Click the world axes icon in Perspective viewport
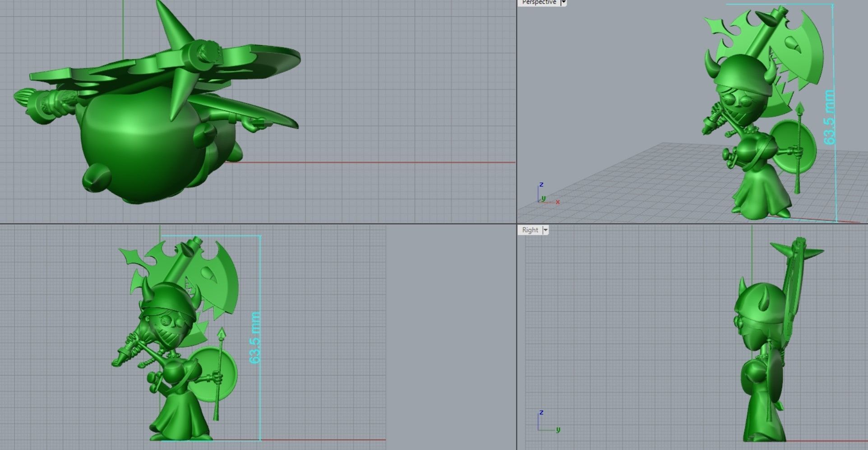The image size is (868, 450). point(548,194)
